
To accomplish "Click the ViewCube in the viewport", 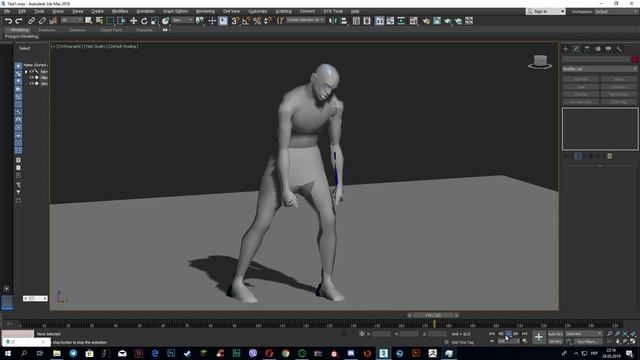I will click(x=540, y=62).
